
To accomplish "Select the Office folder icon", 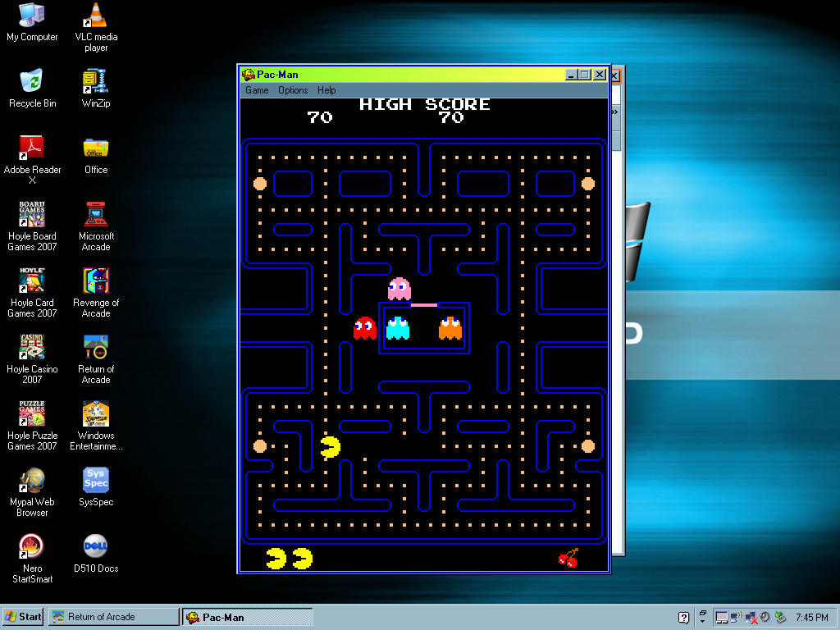I will coord(96,155).
